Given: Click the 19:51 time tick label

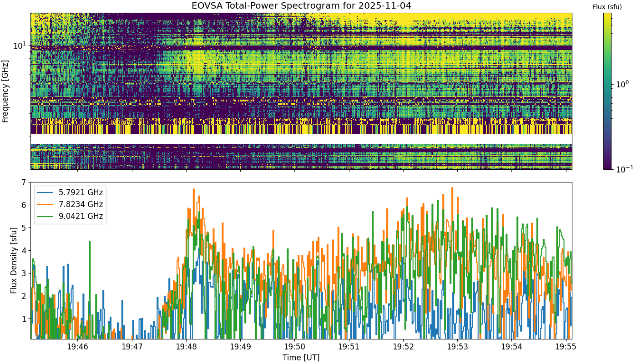Looking at the screenshot, I should click(x=349, y=348).
